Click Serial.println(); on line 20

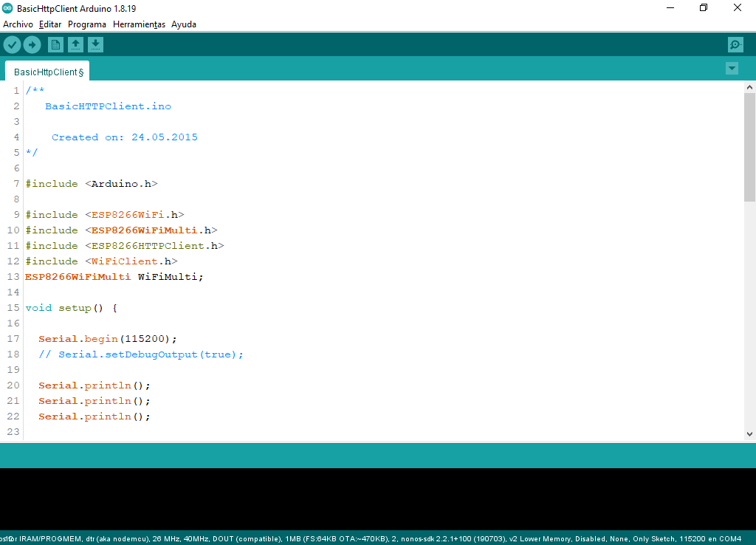click(94, 385)
